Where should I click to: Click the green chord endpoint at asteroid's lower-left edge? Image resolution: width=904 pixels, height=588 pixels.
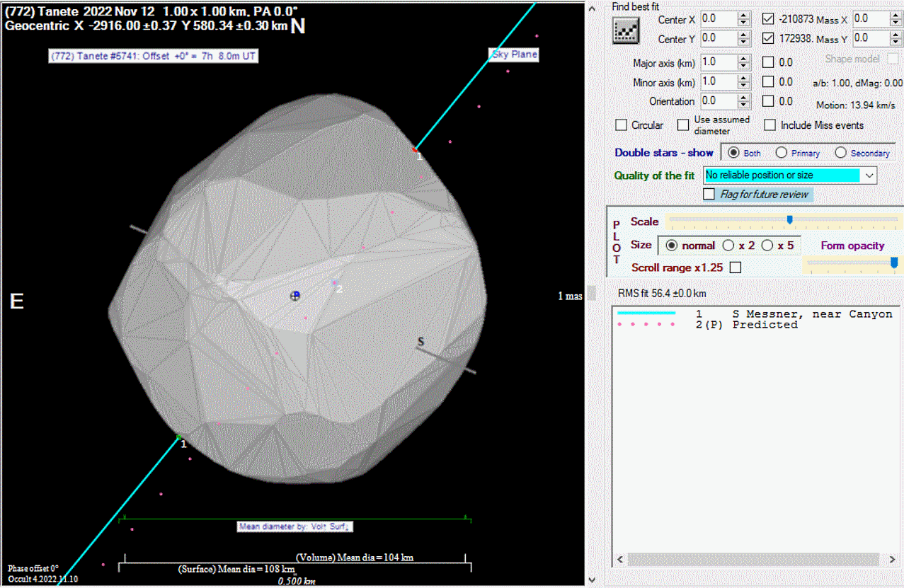[x=178, y=438]
